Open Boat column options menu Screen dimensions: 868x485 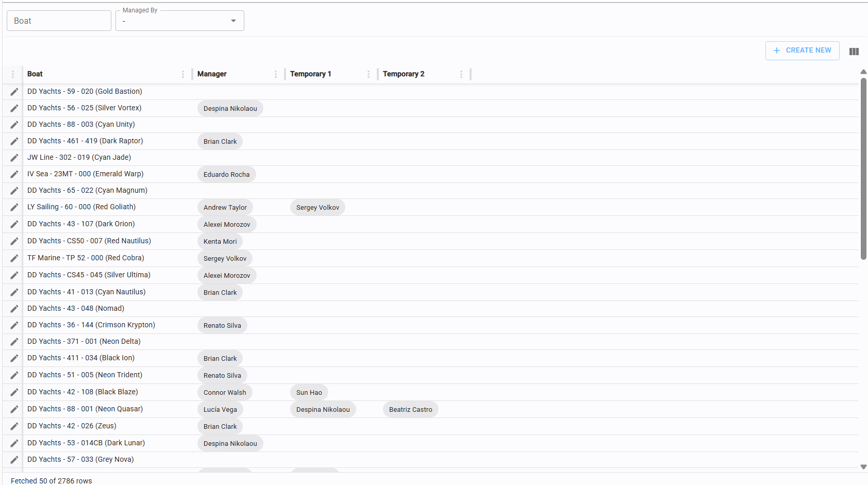point(183,74)
